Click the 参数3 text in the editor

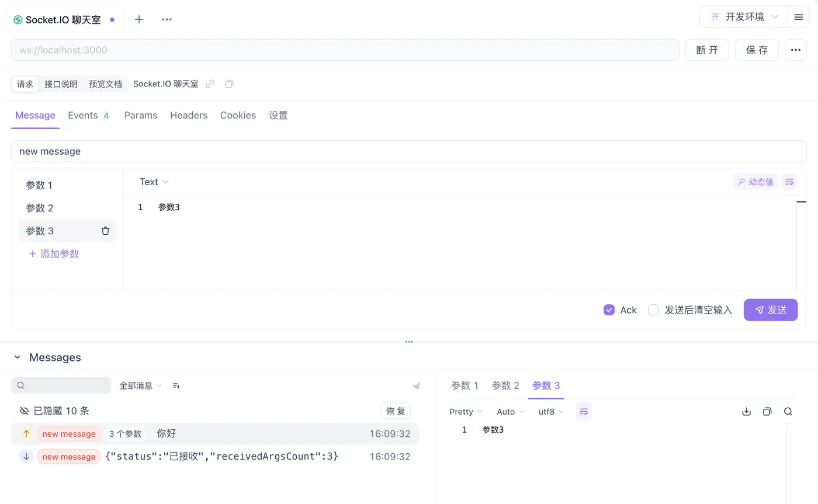tap(169, 207)
